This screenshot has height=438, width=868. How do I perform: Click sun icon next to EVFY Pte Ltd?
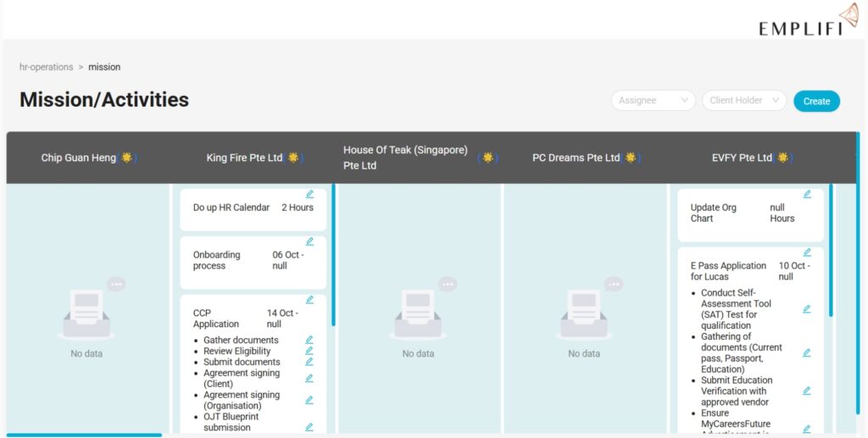782,158
